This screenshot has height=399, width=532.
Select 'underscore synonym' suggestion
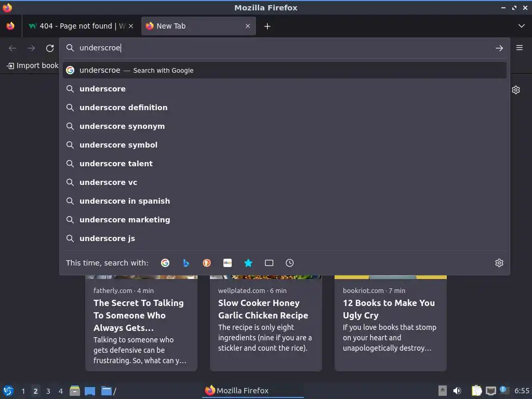click(x=284, y=126)
